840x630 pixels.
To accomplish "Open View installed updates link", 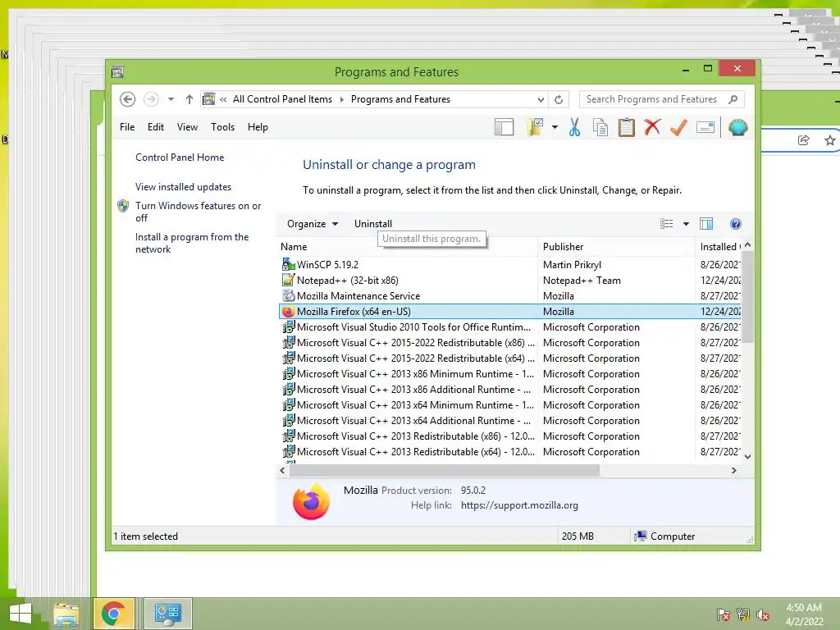I will coord(183,187).
